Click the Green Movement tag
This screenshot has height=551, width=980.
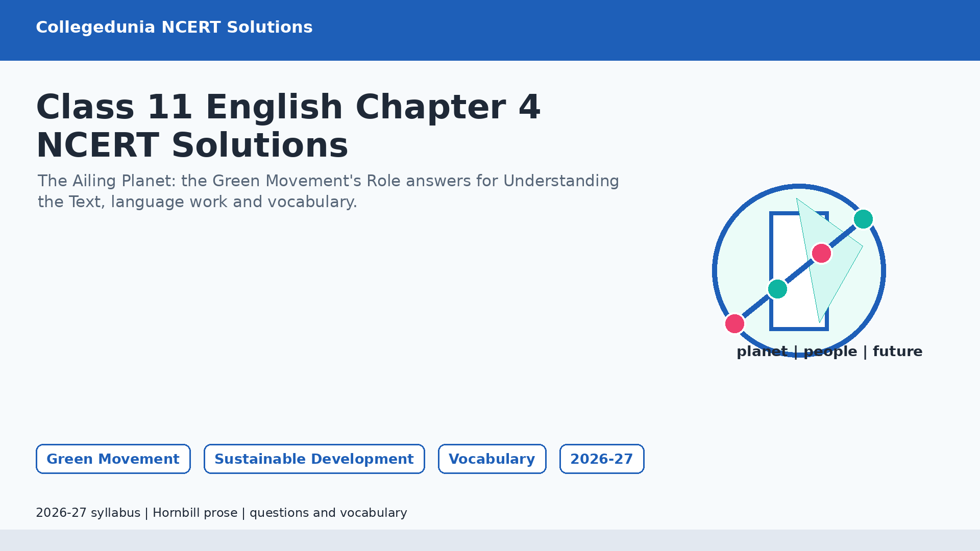tap(113, 459)
